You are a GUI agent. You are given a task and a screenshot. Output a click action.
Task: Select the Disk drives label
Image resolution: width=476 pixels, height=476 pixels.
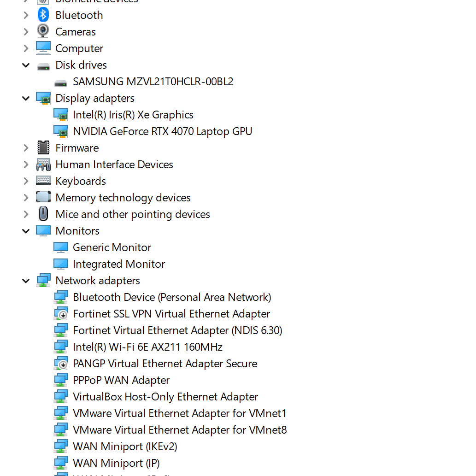81,65
